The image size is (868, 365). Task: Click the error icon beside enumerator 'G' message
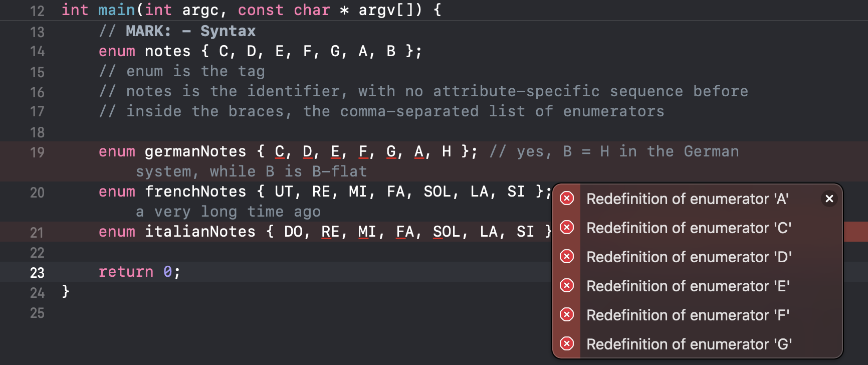click(x=567, y=344)
